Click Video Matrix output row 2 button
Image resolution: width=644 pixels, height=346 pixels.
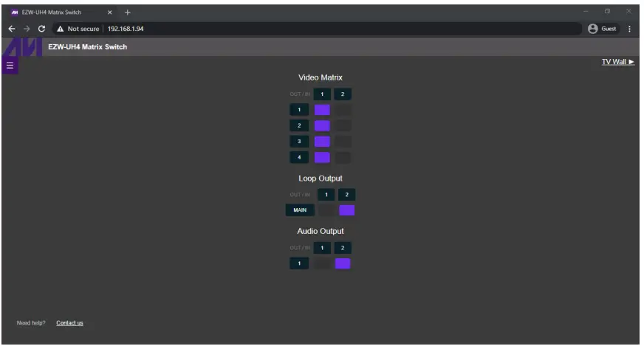pos(299,125)
